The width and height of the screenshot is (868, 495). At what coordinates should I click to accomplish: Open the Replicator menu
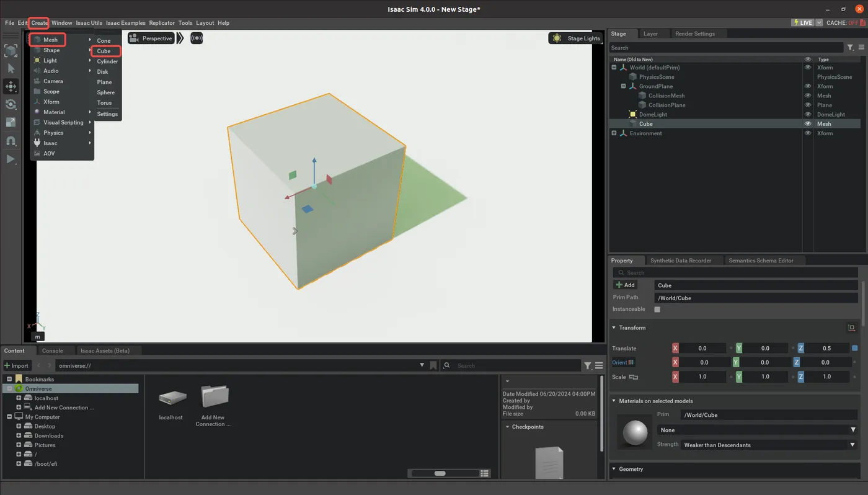coord(162,23)
